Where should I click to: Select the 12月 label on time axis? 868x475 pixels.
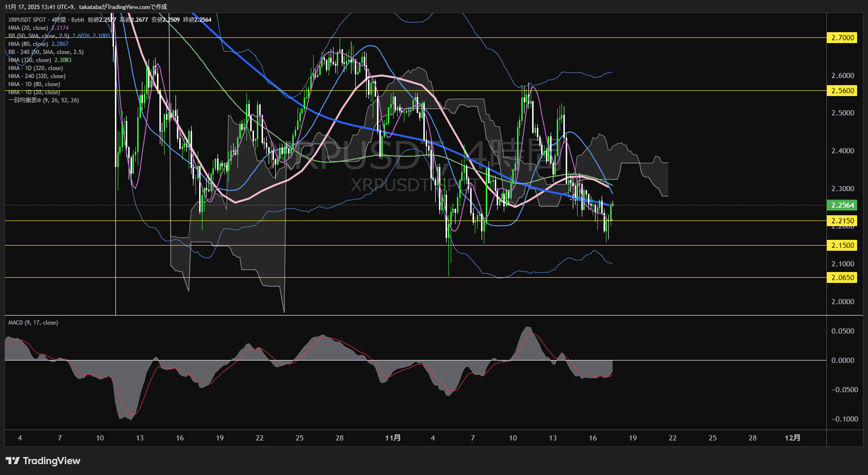(x=792, y=438)
